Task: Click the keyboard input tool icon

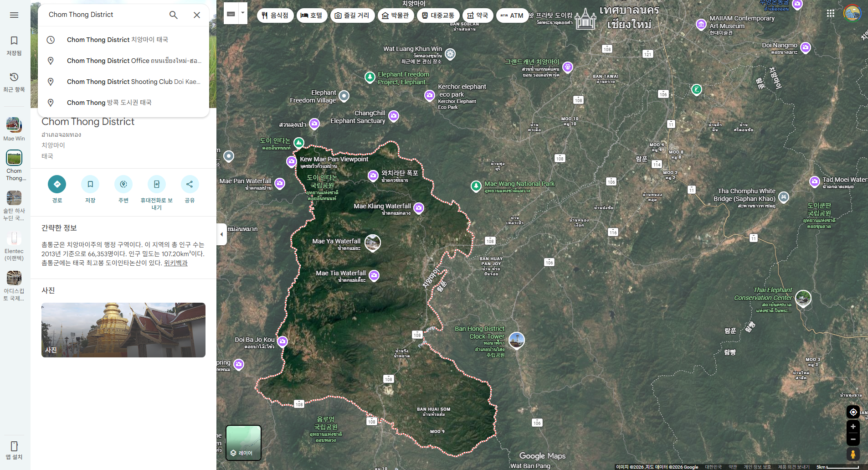Action: tap(231, 14)
